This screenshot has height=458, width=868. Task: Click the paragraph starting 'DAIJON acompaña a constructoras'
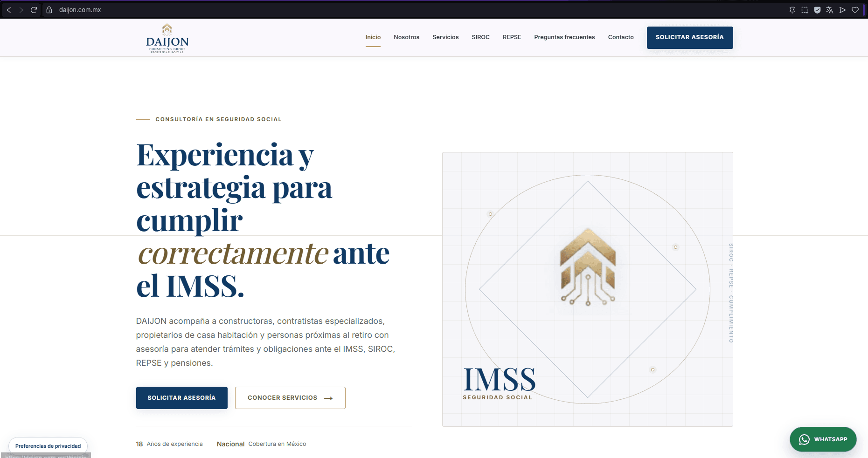click(265, 342)
